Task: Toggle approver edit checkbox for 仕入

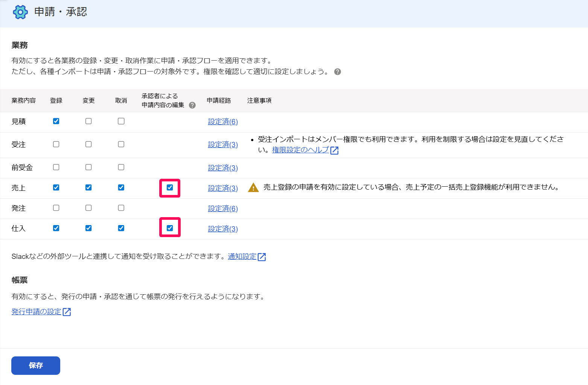Action: coord(170,228)
